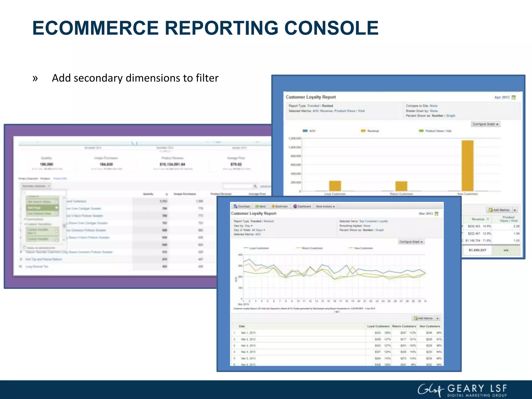Open the View by Day dropdown
The width and height of the screenshot is (532, 399).
coord(249,226)
